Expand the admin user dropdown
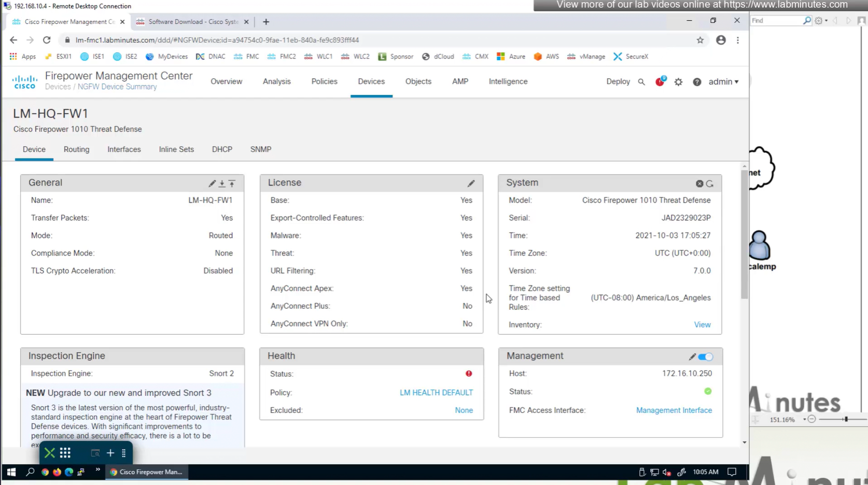 pyautogui.click(x=723, y=82)
